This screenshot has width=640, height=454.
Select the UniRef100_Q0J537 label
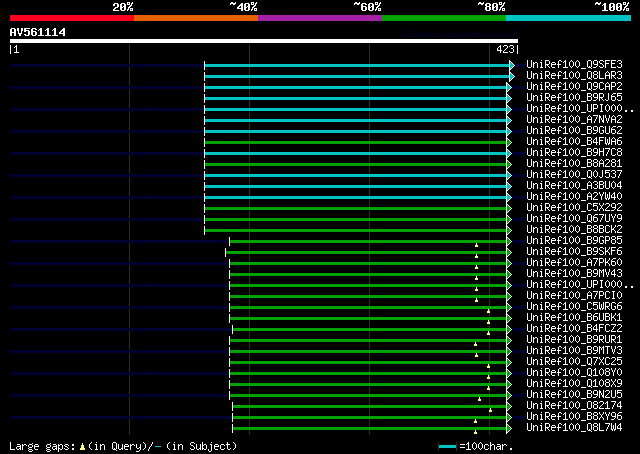574,175
